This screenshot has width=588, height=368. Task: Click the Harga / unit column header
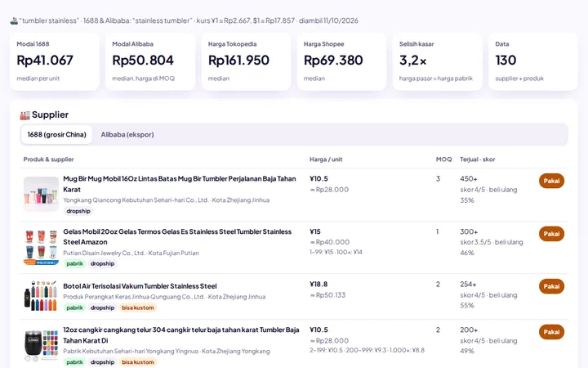pos(326,159)
